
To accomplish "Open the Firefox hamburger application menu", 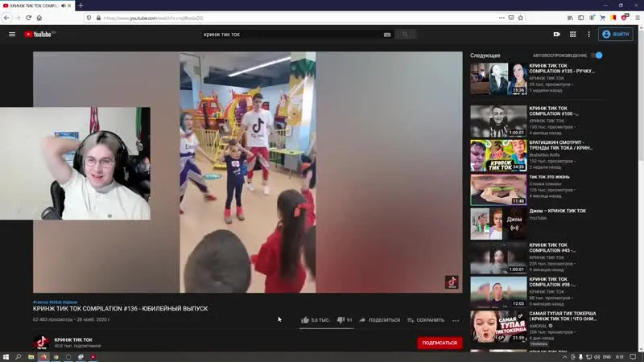I will pos(638,18).
